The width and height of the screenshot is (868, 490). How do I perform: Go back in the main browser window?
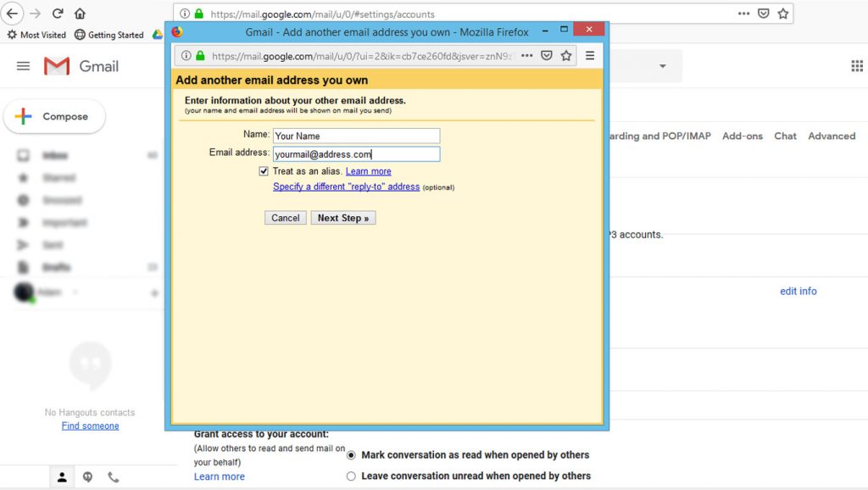coord(12,14)
